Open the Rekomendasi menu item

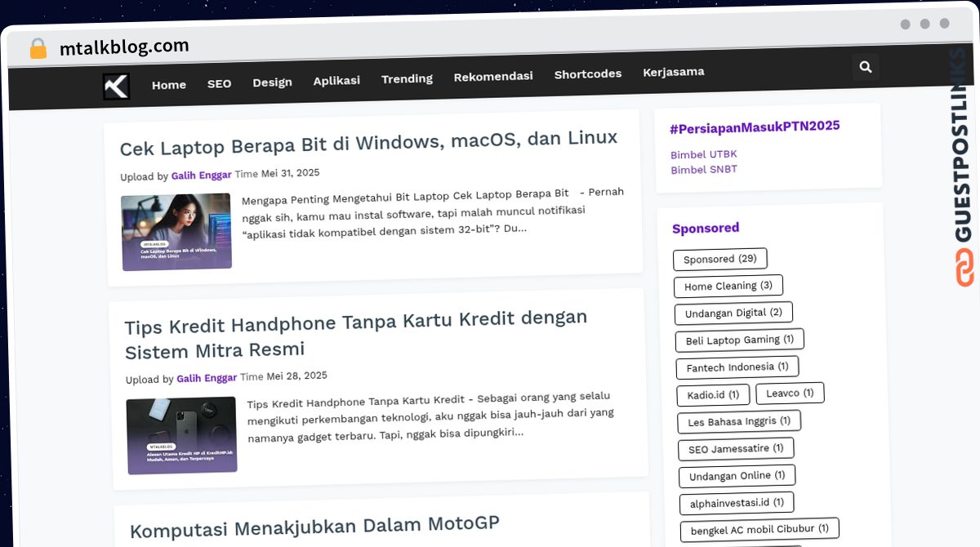click(493, 76)
